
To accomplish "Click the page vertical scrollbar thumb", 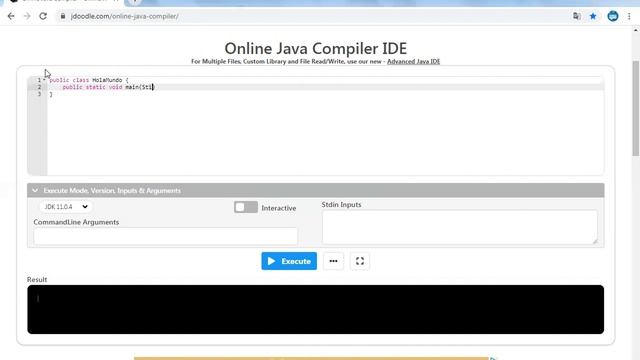I will [x=636, y=108].
